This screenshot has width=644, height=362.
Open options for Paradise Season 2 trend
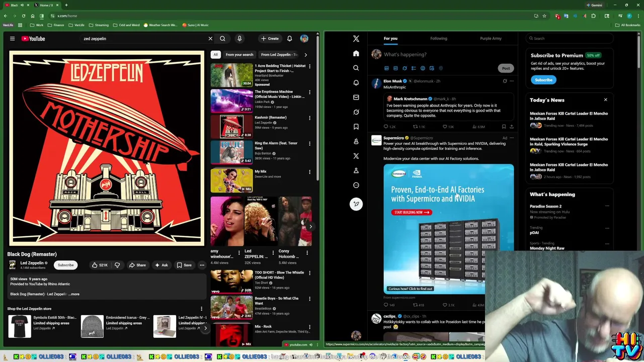tap(607, 206)
